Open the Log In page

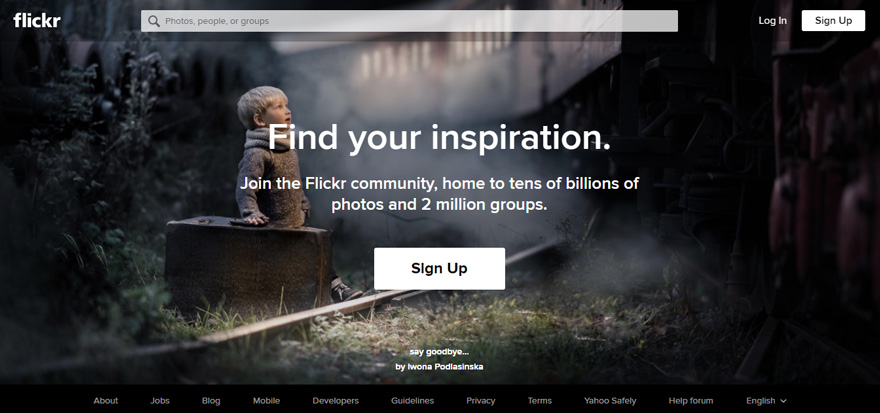tap(773, 21)
